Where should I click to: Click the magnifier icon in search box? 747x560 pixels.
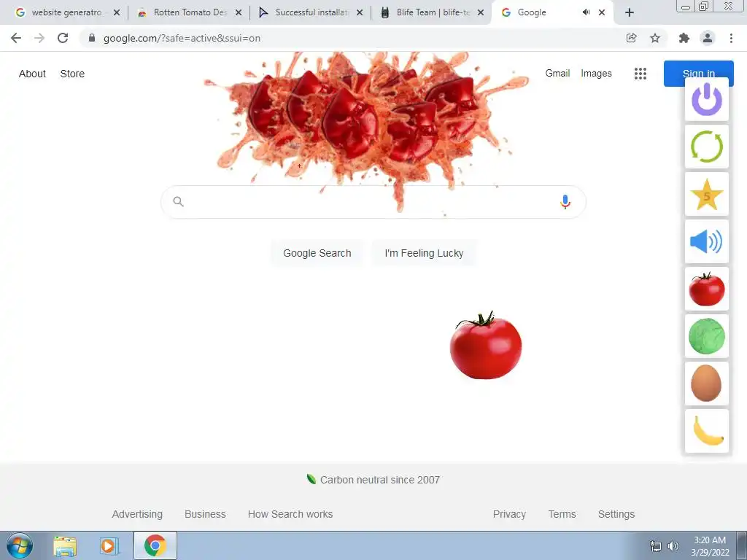pos(178,202)
